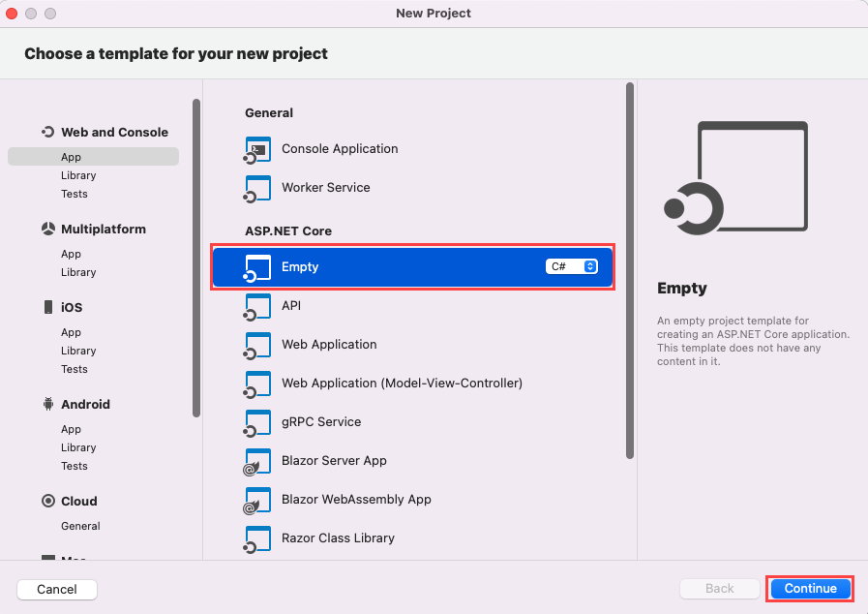Viewport: 868px width, 614px height.
Task: Click the Empty ASP.NET Core template icon
Action: coord(256,268)
